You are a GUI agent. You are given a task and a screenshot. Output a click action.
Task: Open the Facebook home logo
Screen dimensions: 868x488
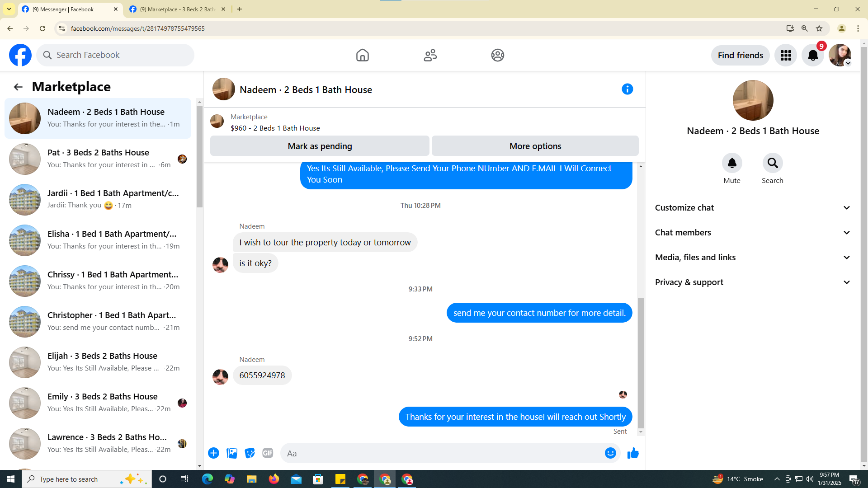(x=20, y=55)
